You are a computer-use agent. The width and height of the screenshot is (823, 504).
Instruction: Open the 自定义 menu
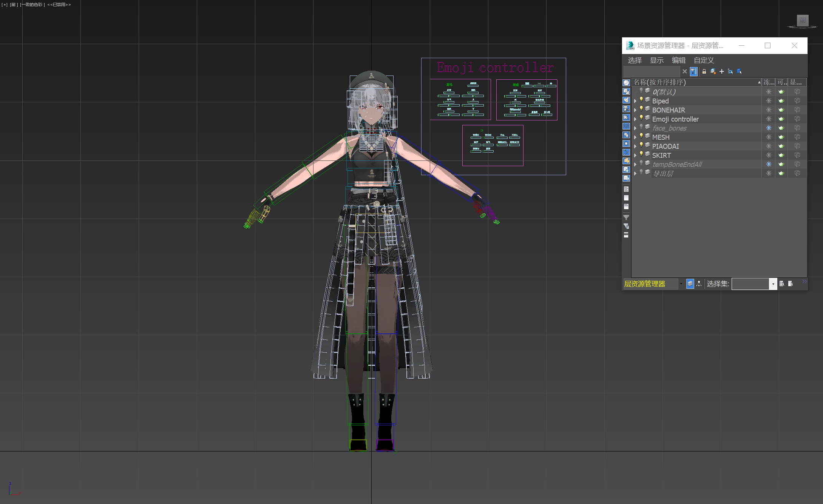704,60
